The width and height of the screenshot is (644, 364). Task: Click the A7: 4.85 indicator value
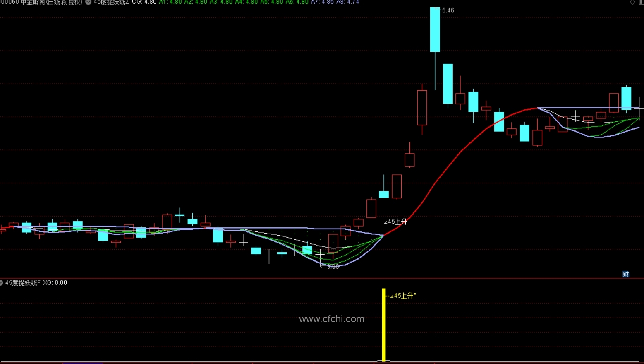point(322,2)
